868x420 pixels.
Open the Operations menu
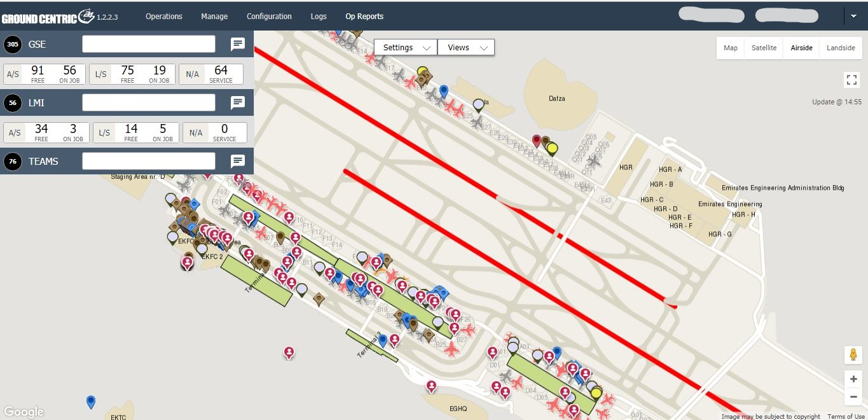[x=164, y=17]
